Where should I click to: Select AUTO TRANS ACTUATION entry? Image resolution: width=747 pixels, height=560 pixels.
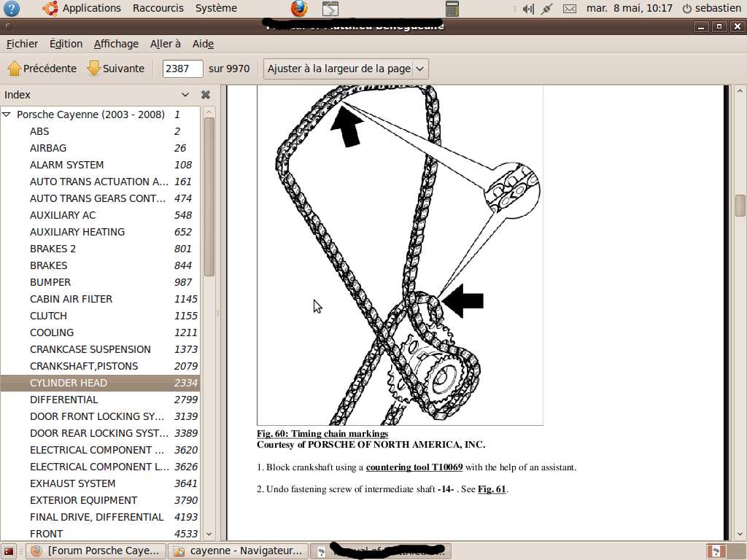pos(100,182)
